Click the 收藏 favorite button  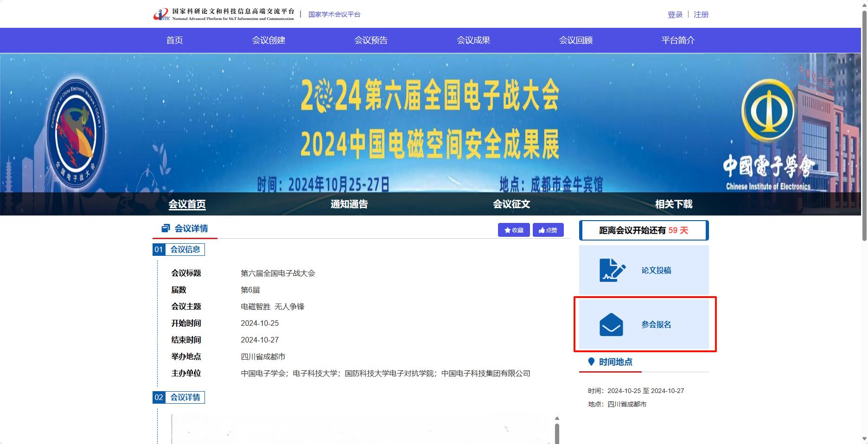tap(514, 230)
